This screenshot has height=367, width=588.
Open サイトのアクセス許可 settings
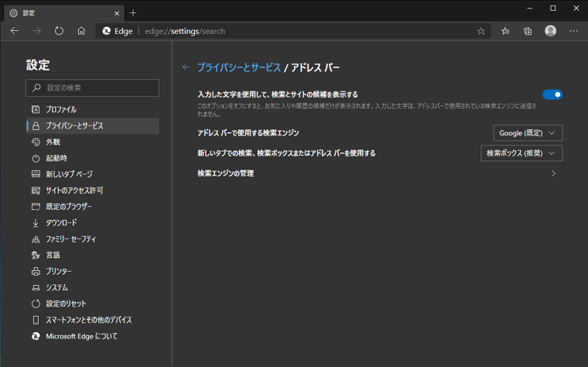click(x=92, y=190)
